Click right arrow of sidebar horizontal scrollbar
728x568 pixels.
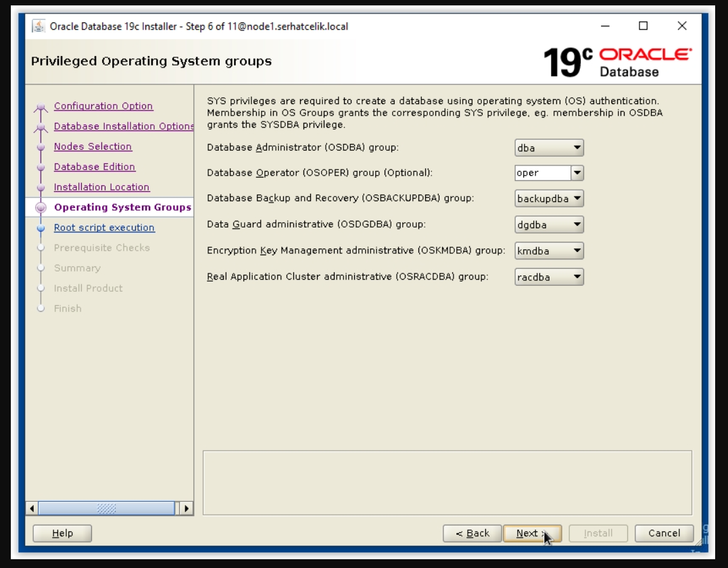tap(186, 508)
